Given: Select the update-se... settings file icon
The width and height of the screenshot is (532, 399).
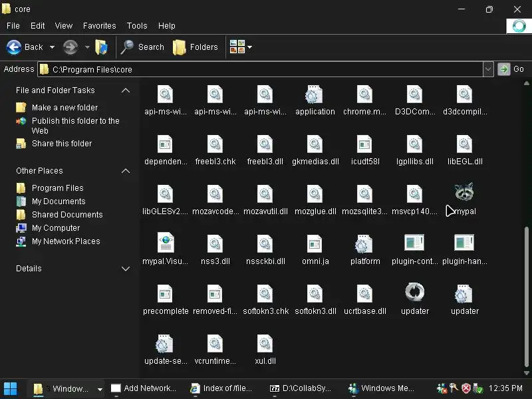Looking at the screenshot, I should click(x=164, y=344).
